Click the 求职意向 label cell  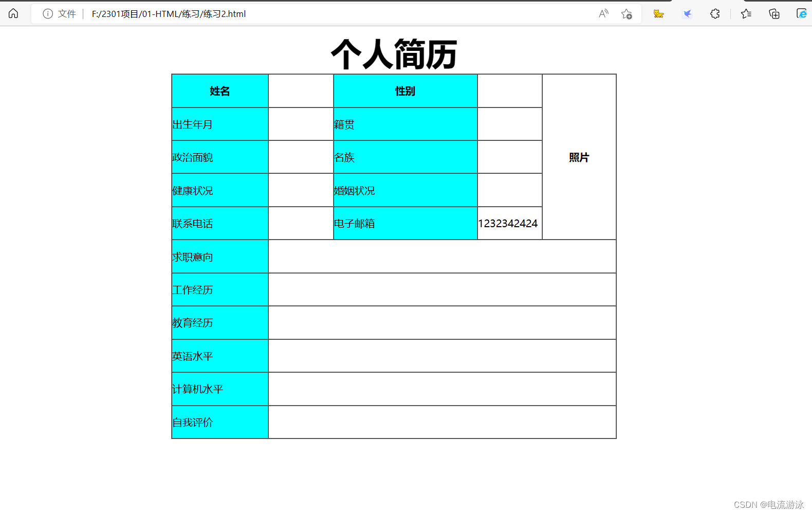pyautogui.click(x=220, y=256)
